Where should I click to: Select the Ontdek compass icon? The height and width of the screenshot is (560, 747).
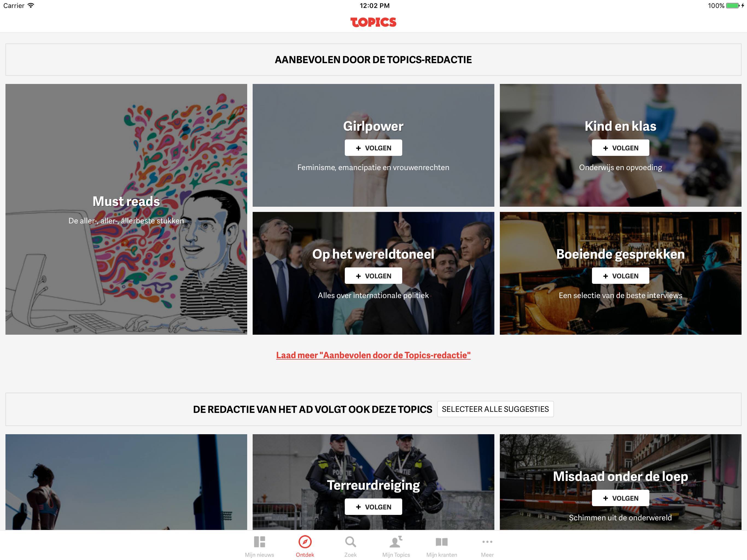(x=305, y=542)
